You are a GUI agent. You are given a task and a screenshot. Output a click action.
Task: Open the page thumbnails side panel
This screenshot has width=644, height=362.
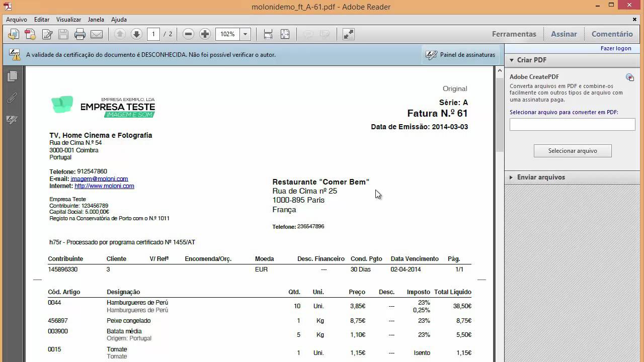[x=13, y=76]
